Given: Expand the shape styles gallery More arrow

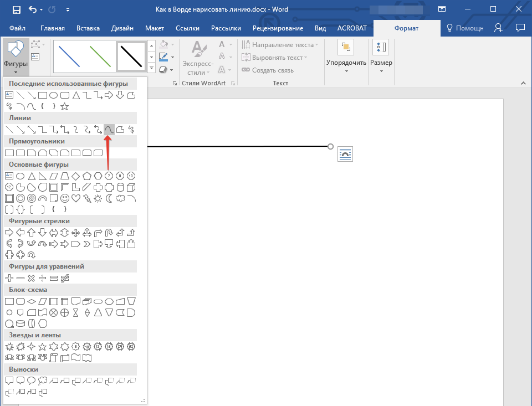Looking at the screenshot, I should 152,68.
